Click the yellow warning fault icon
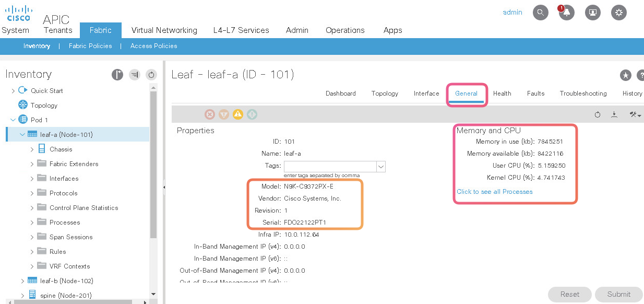The image size is (644, 304). click(238, 114)
